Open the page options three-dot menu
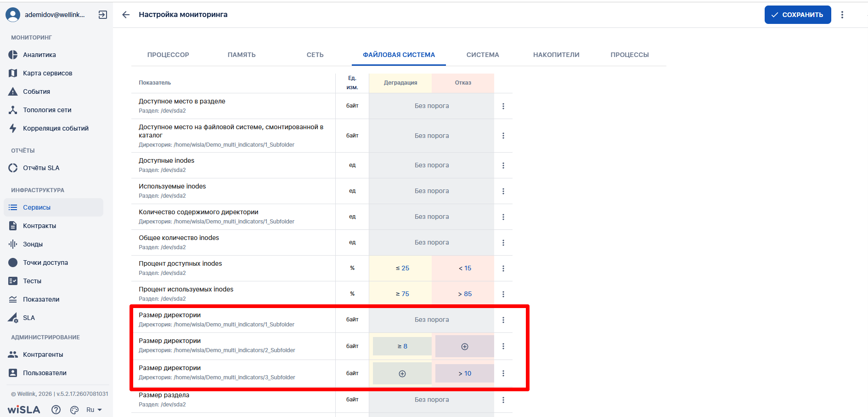This screenshot has width=868, height=417. click(842, 15)
